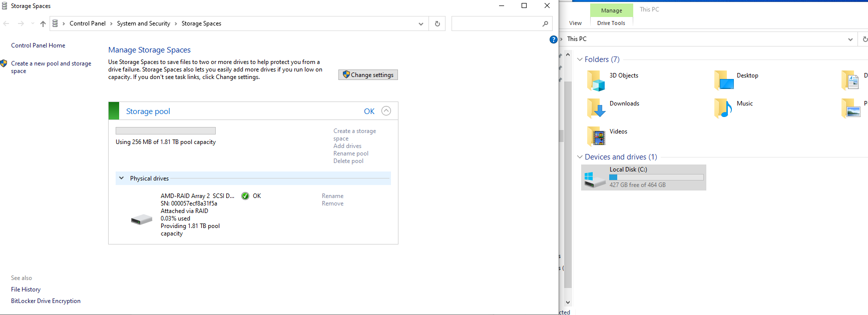Maximize the Storage Spaces window

click(x=524, y=6)
